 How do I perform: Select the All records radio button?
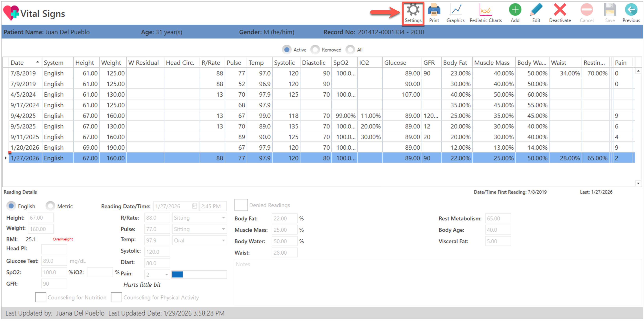350,50
